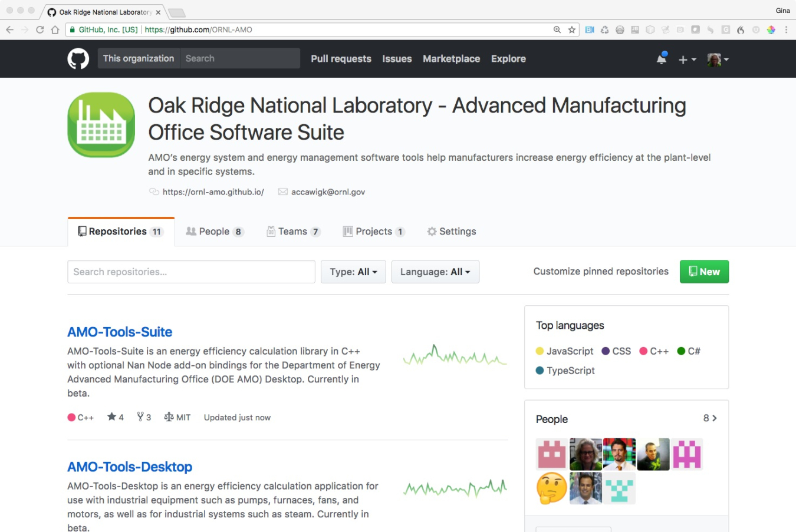
Task: Open the user avatar menu
Action: pos(718,60)
